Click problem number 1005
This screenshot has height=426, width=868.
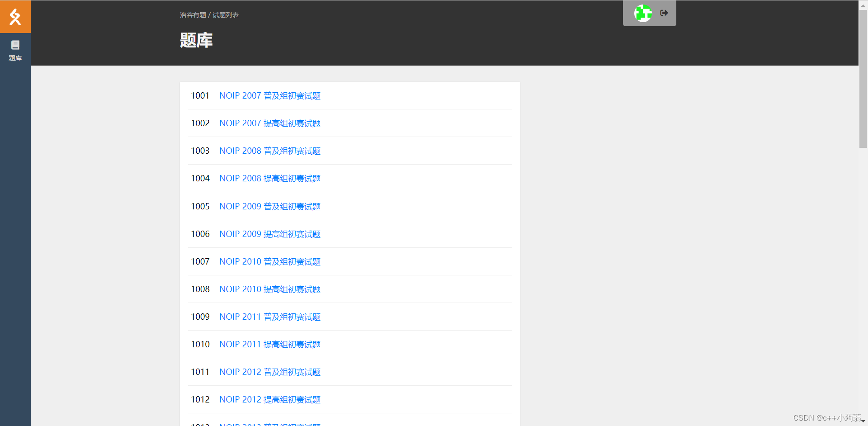point(200,207)
